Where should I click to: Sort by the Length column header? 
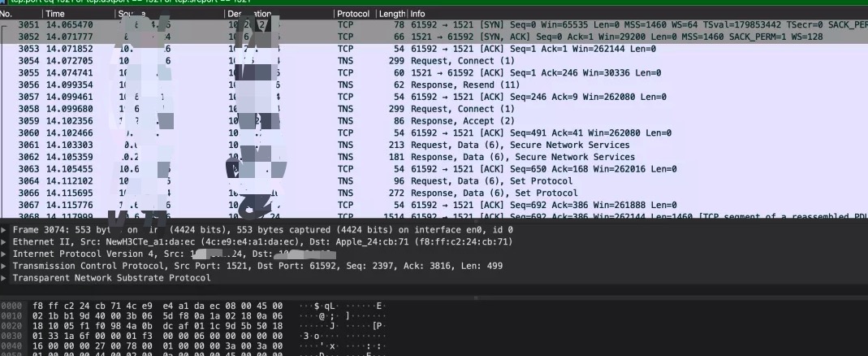392,14
